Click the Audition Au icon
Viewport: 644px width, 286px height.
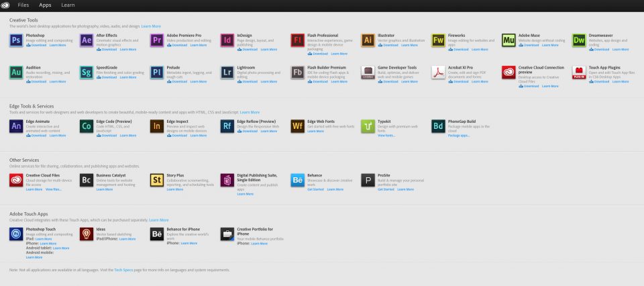[16, 73]
